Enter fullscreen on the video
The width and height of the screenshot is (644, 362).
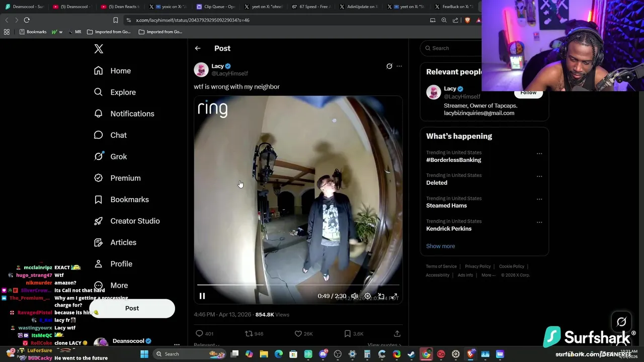[394, 296]
